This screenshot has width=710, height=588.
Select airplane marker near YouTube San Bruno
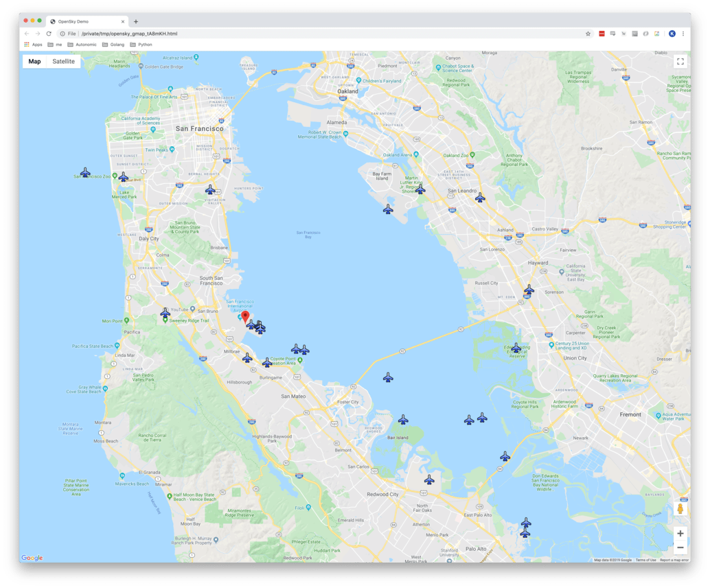point(165,312)
